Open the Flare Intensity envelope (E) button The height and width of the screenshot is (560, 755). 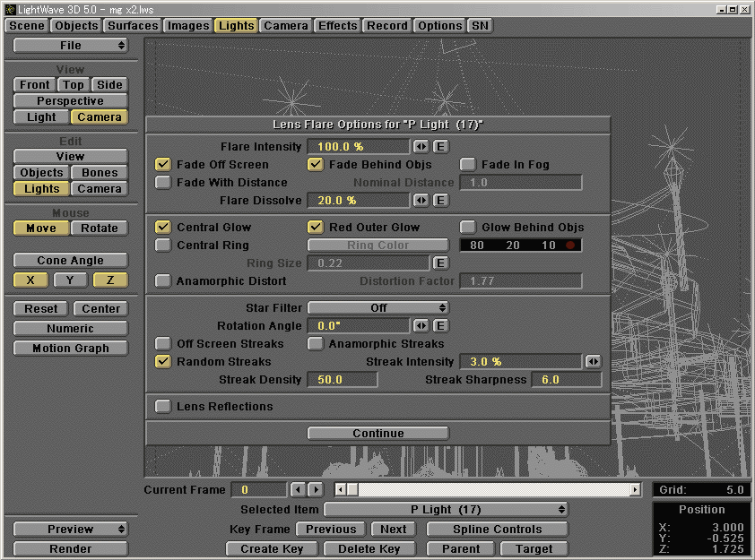pyautogui.click(x=440, y=146)
